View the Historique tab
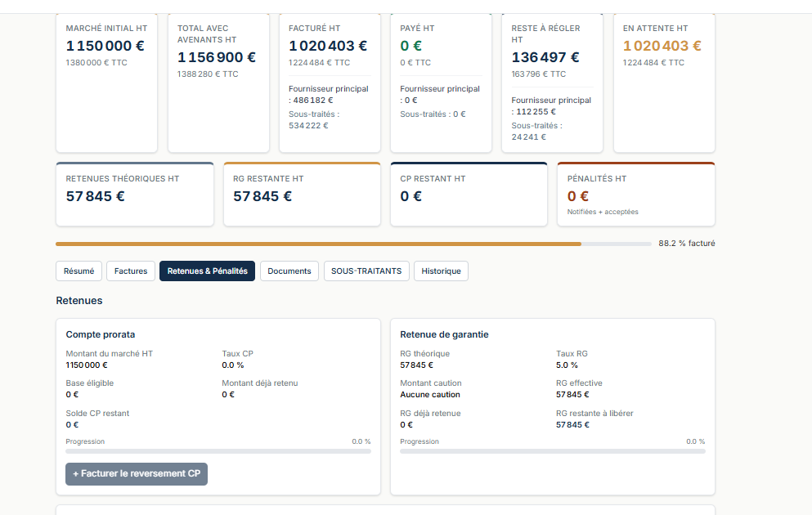 (441, 271)
